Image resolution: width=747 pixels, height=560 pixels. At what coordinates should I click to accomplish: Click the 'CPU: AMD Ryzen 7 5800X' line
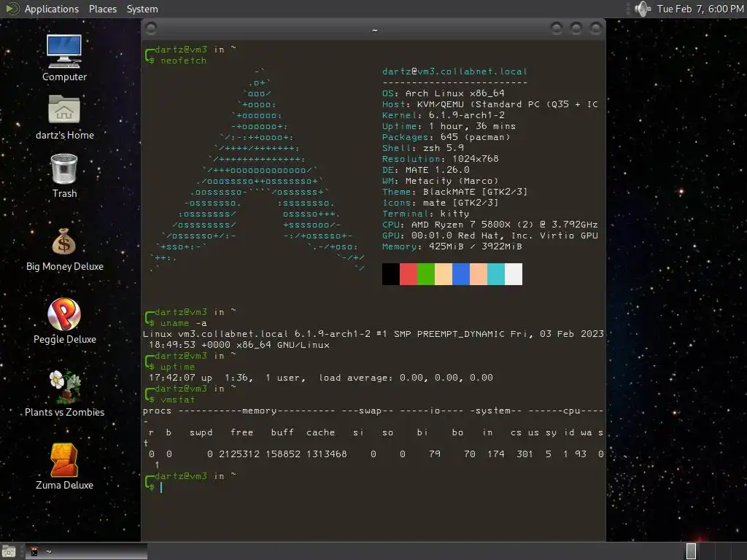[x=489, y=225]
